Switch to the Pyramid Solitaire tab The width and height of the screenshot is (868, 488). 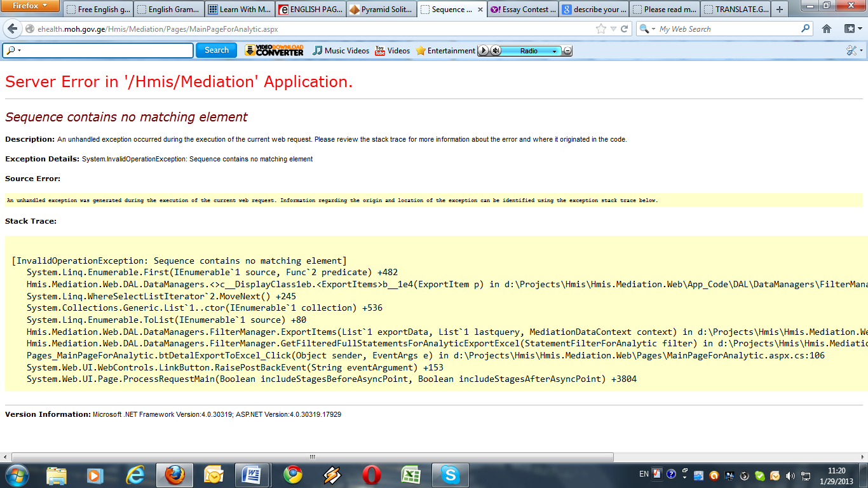(380, 10)
